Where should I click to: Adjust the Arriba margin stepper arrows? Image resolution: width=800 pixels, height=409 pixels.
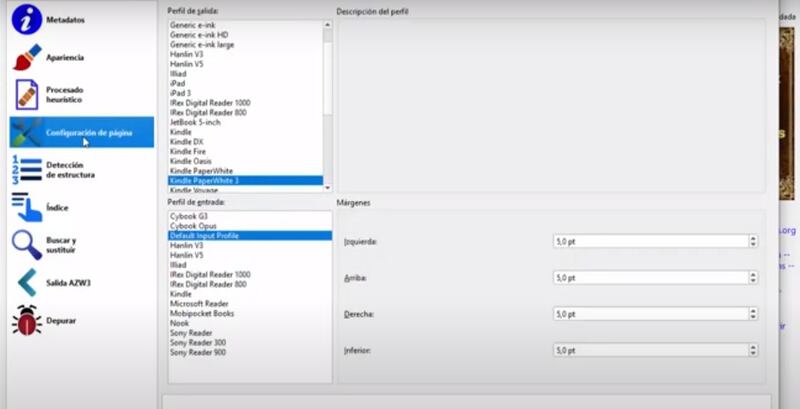point(752,277)
